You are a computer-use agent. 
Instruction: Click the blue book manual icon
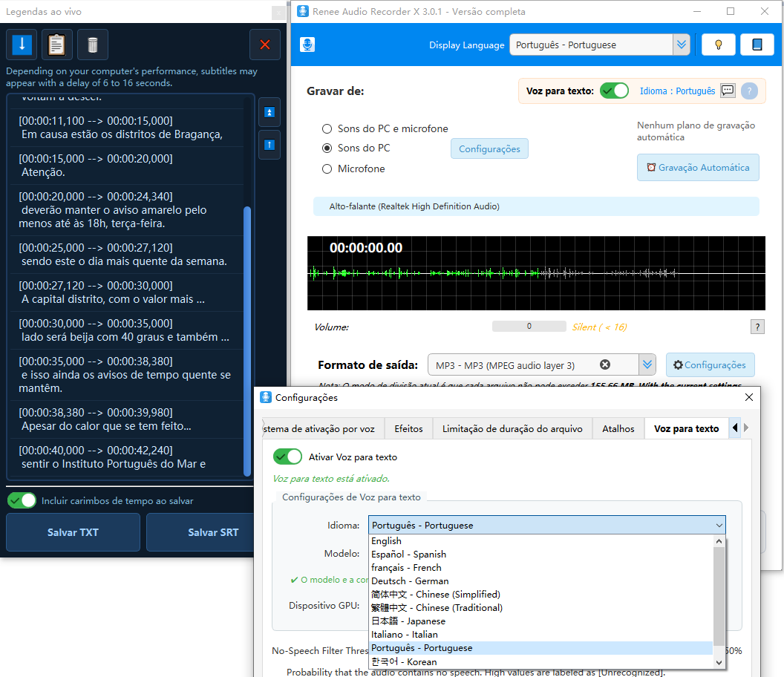click(x=757, y=45)
